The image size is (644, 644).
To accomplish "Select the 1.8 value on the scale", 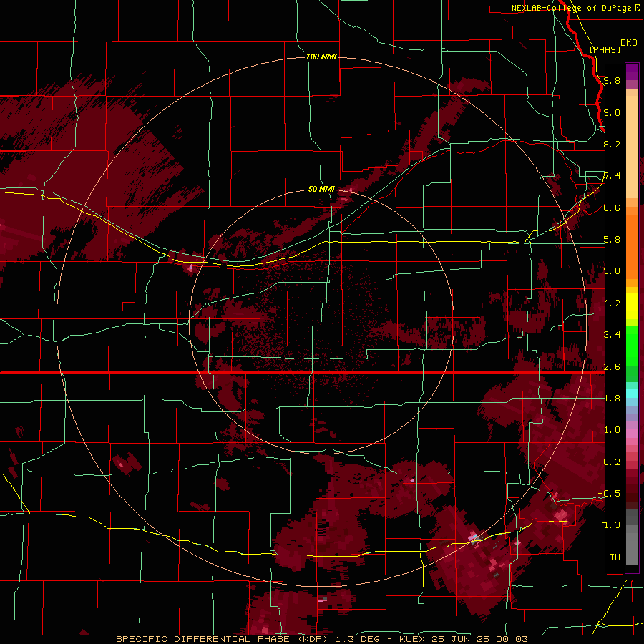I will coord(612,399).
